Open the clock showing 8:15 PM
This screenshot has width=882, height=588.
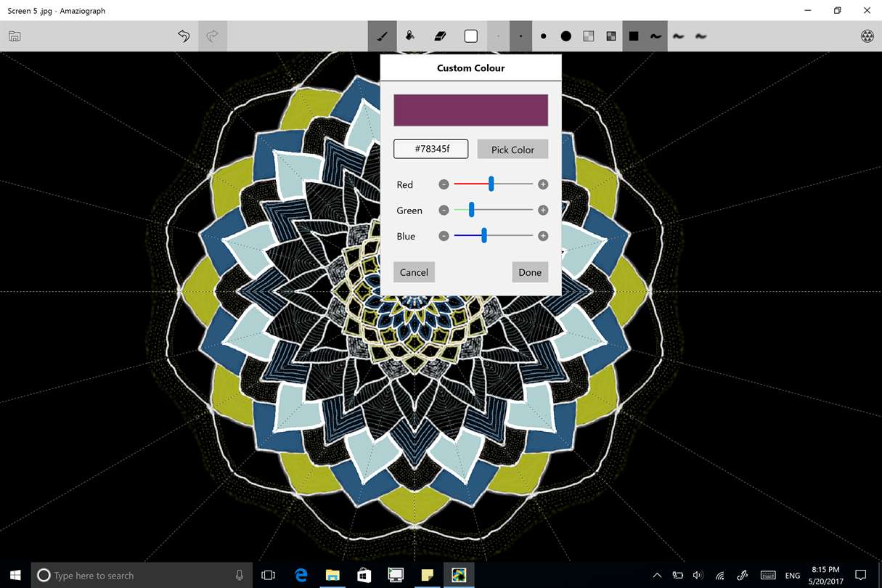(x=824, y=575)
